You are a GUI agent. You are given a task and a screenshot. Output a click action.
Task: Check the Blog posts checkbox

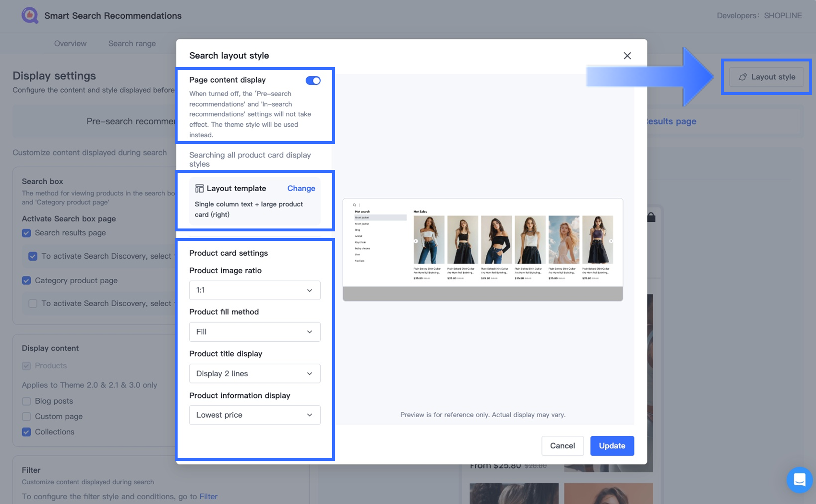click(x=26, y=401)
